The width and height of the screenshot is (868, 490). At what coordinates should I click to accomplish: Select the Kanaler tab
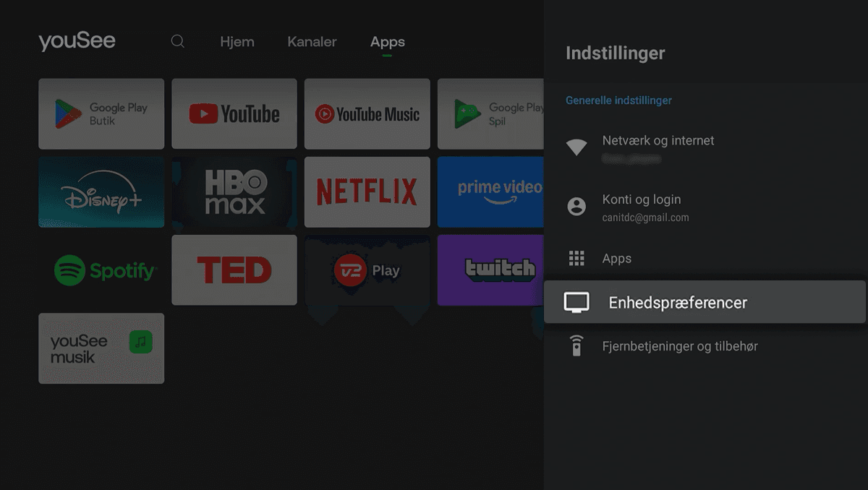point(312,42)
